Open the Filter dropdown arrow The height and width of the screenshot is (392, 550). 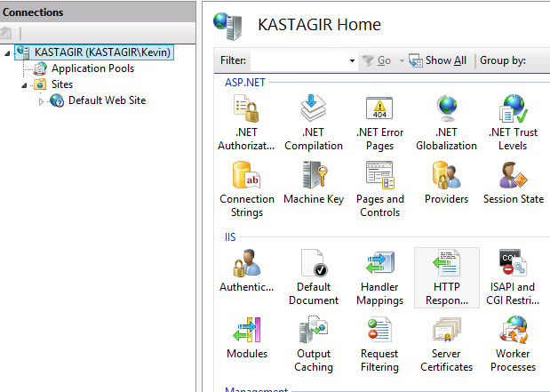point(352,60)
